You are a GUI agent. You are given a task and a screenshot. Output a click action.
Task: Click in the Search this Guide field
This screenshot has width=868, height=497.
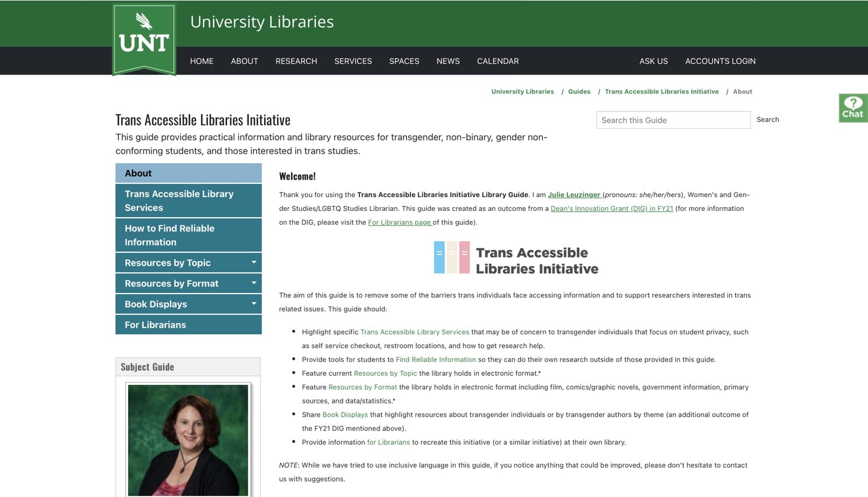673,120
